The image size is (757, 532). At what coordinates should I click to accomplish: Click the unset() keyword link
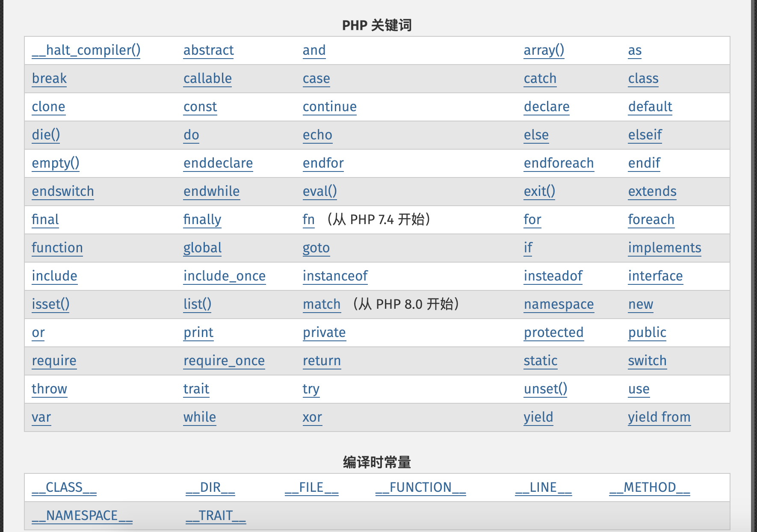click(545, 389)
